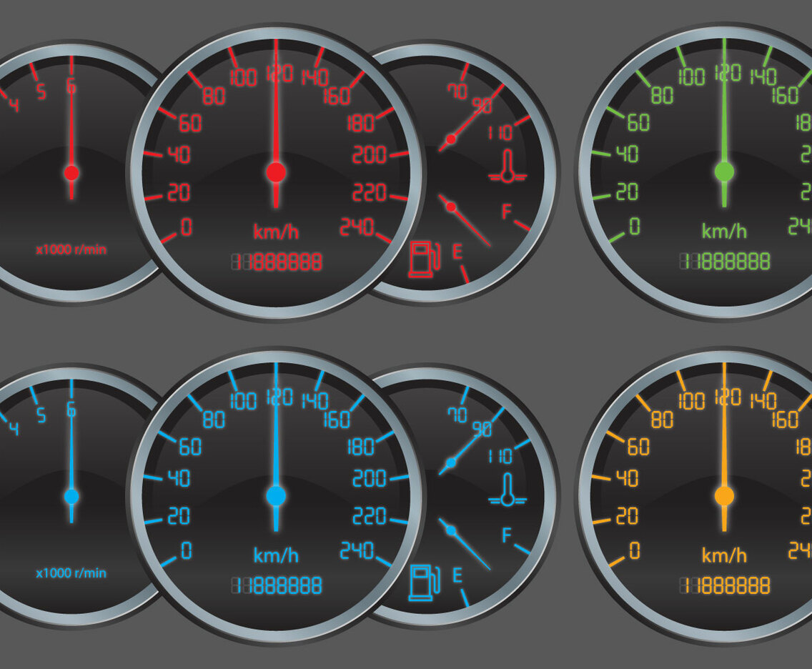812x669 pixels.
Task: Click the orange km/h label
Action: [x=724, y=555]
